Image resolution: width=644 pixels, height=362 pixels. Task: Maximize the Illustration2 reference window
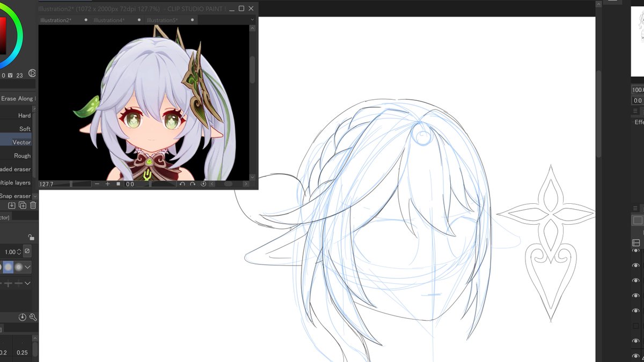pos(241,9)
